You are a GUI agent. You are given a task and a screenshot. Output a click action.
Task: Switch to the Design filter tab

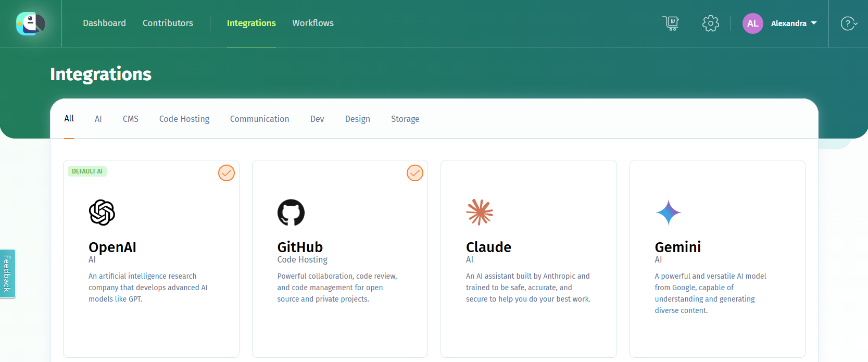[358, 119]
